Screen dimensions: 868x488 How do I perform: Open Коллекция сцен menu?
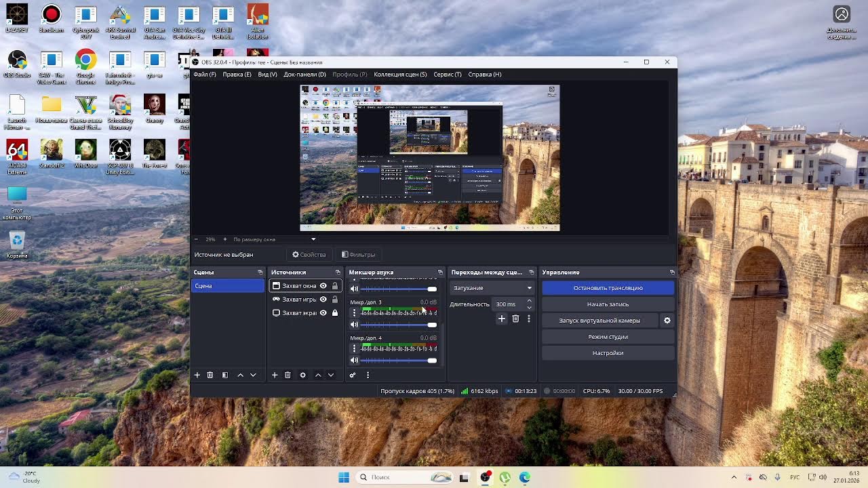point(400,75)
